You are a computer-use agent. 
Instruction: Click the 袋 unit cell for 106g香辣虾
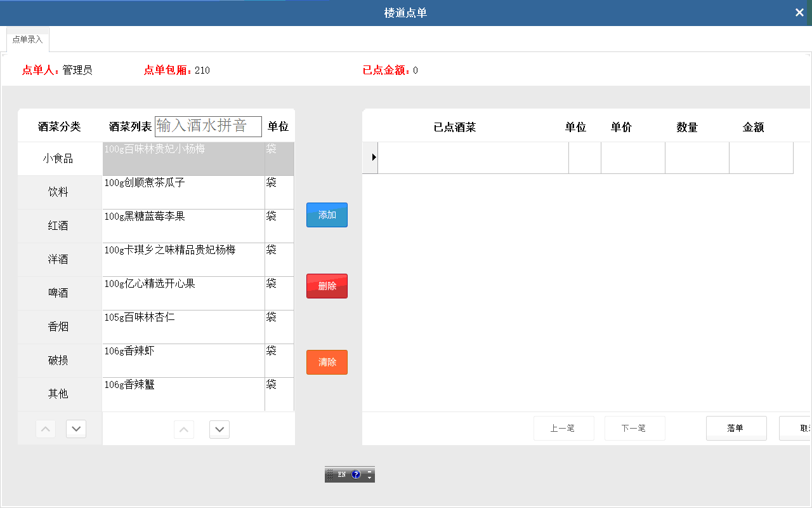tap(279, 361)
